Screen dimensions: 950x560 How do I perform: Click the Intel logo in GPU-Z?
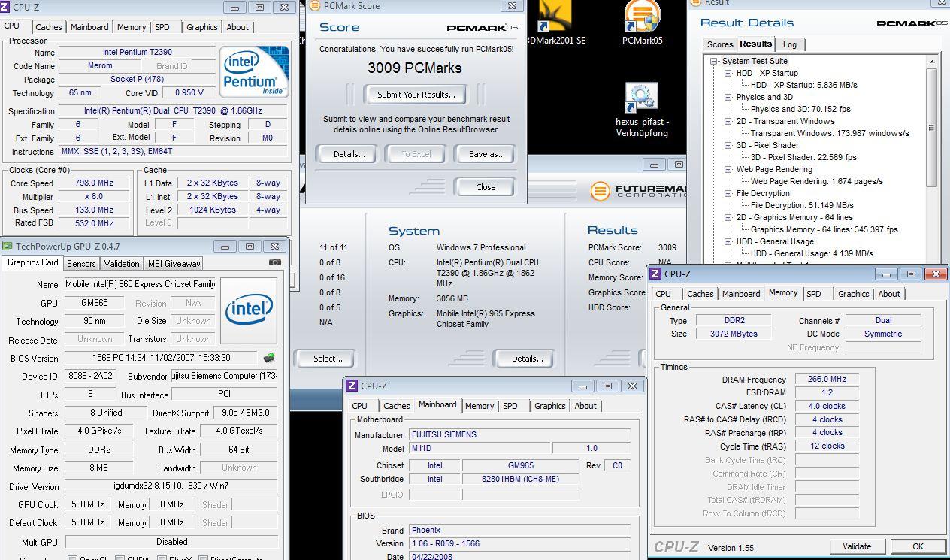pos(250,310)
